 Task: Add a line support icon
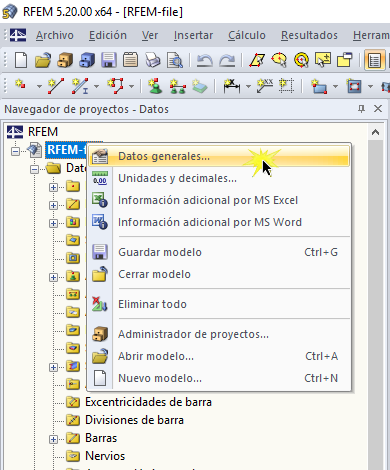177,86
